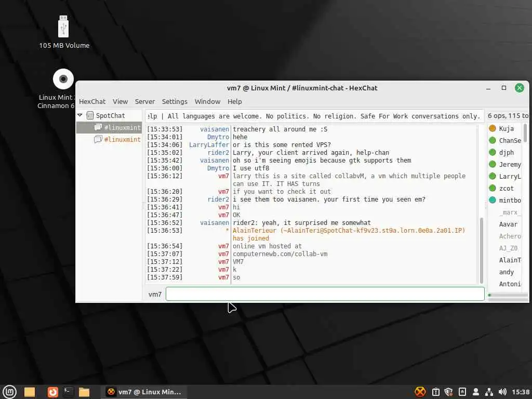Viewport: 532px width, 399px height.
Task: Click the volume speaker tray icon
Action: [x=502, y=392]
